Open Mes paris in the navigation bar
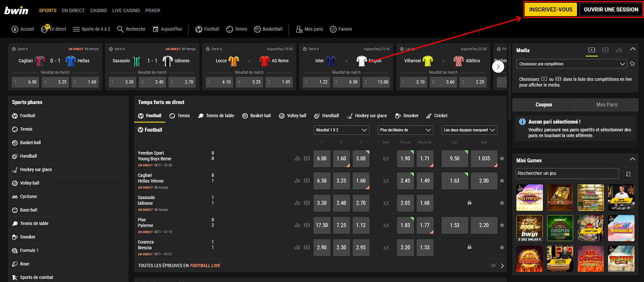Image resolution: width=644 pixels, height=282 pixels. (309, 29)
